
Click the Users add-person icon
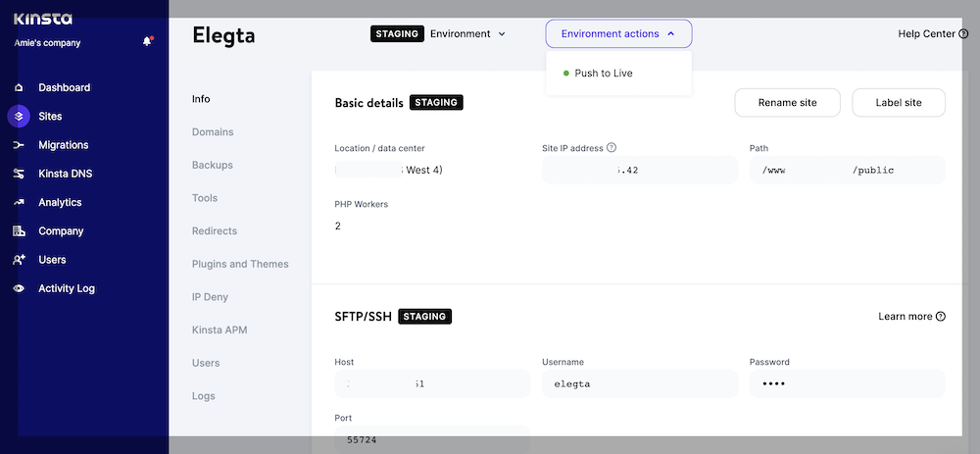(19, 260)
